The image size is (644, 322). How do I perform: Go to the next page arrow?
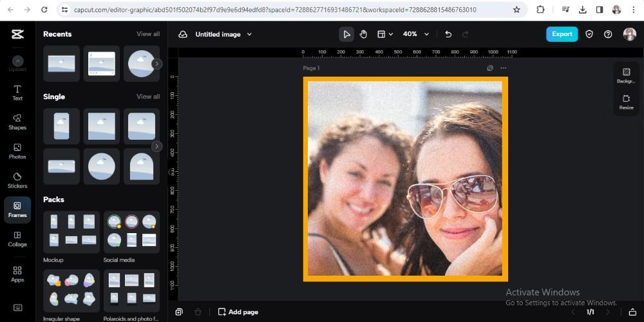pos(607,312)
